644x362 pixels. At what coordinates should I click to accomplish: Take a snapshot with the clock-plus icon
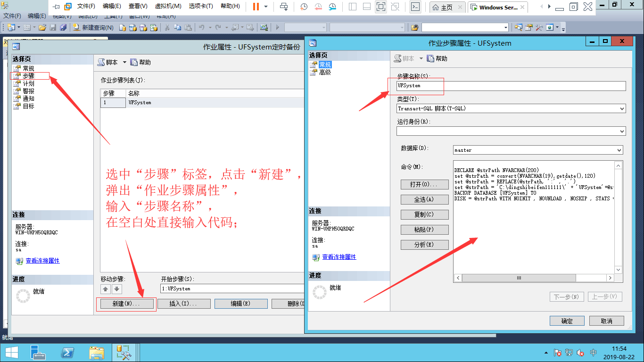[304, 7]
